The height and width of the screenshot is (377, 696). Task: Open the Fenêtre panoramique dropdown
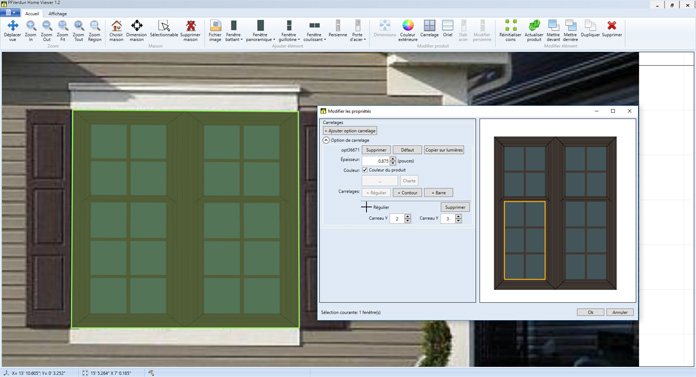260,31
